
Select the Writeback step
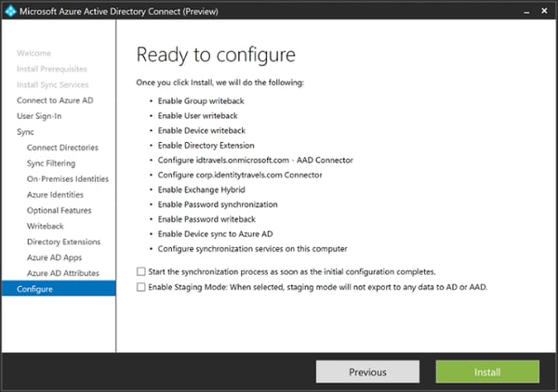46,226
